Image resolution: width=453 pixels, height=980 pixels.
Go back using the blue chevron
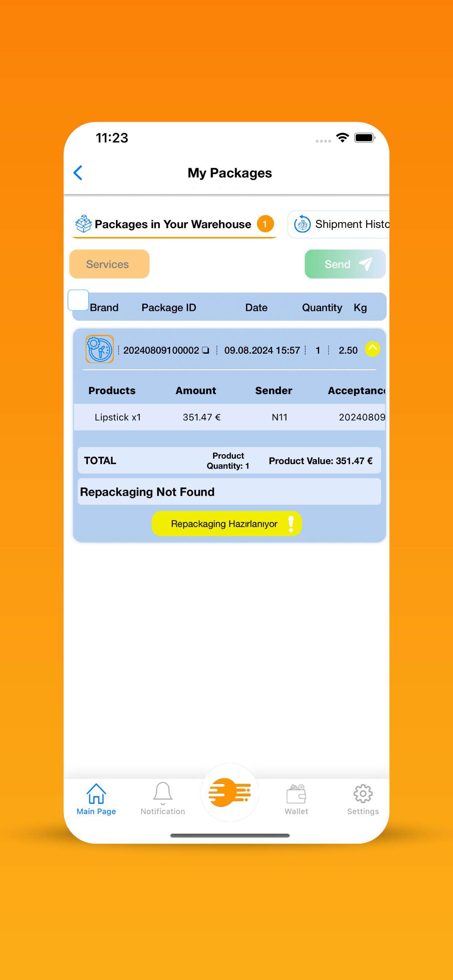(x=78, y=173)
